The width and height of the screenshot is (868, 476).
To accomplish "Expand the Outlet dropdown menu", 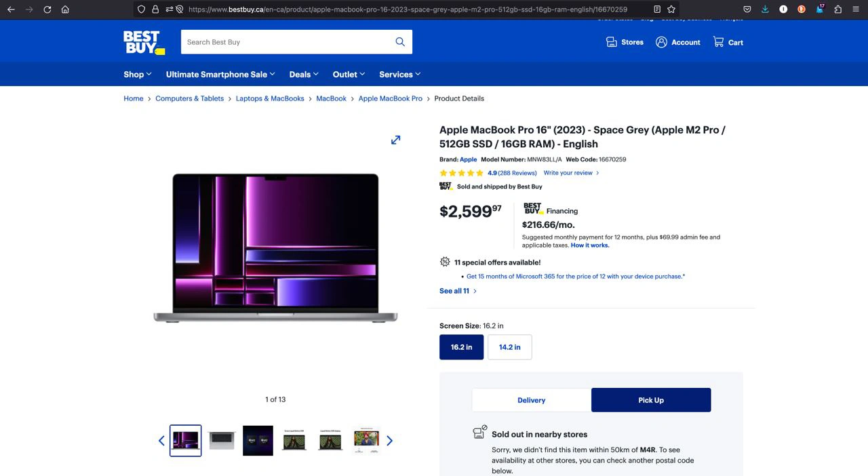I will 349,75.
